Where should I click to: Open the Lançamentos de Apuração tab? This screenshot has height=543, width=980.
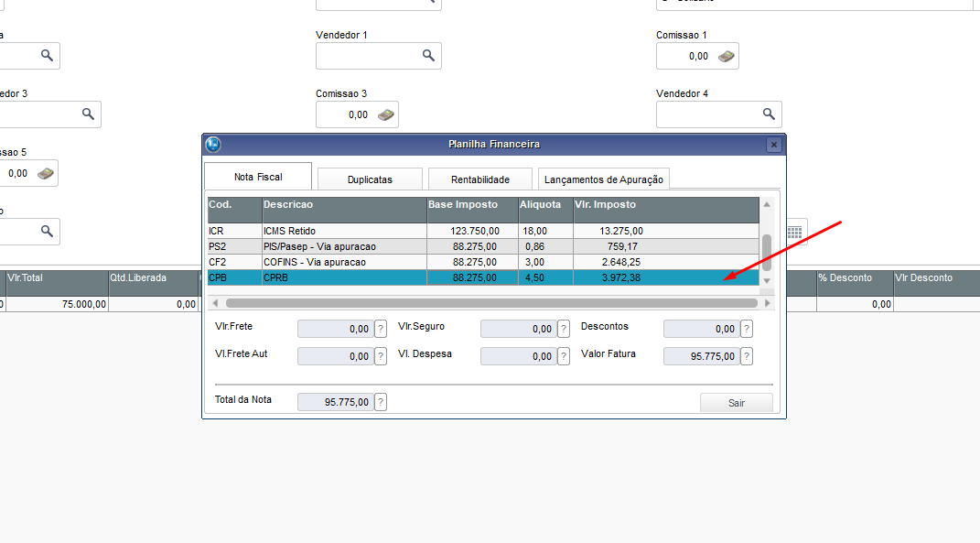tap(604, 179)
